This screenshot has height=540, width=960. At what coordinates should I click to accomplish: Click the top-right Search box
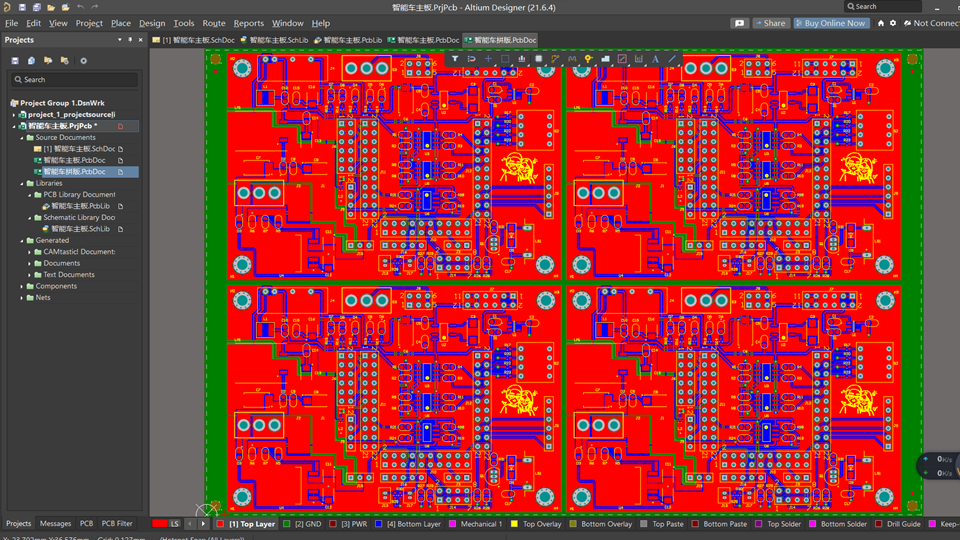click(882, 7)
